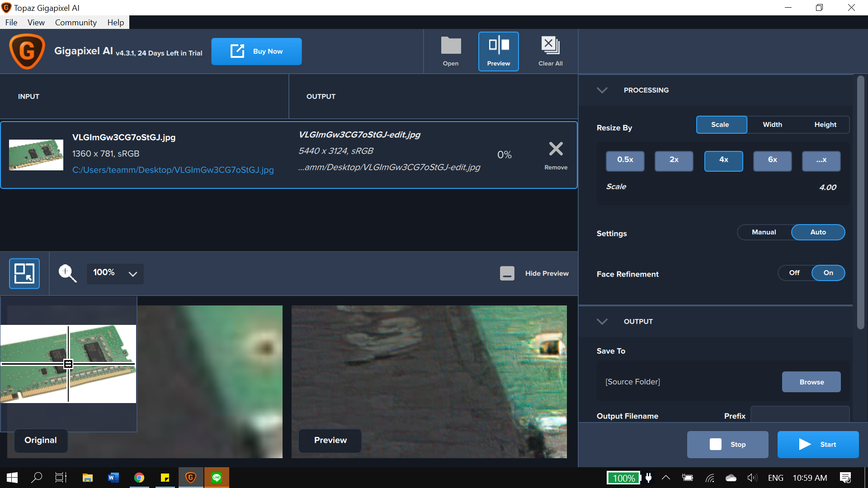Collapse the OUTPUT section chevron
868x488 pixels.
[602, 322]
